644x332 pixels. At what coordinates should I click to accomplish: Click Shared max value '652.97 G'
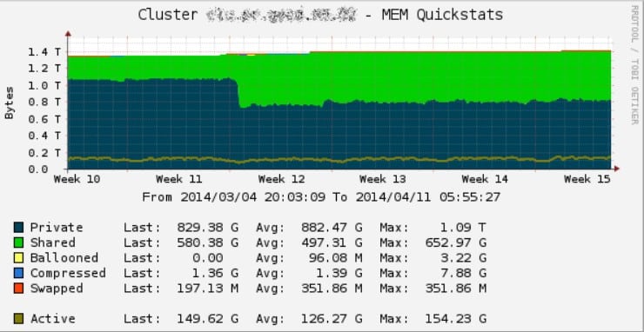455,242
